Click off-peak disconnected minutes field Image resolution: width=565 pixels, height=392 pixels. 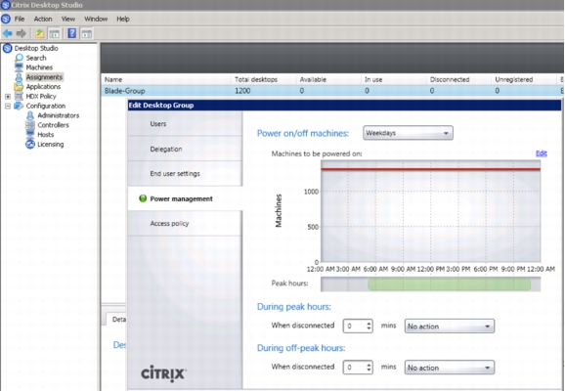(x=354, y=368)
